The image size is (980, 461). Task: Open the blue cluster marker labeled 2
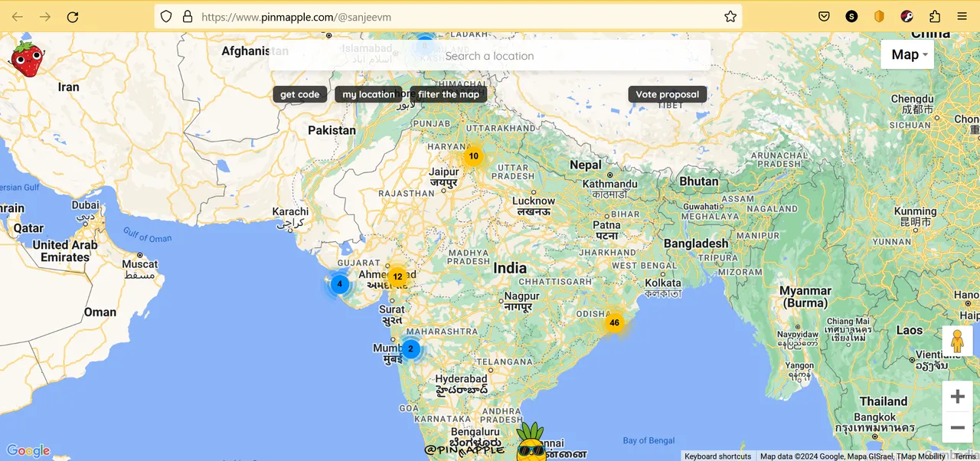tap(410, 348)
